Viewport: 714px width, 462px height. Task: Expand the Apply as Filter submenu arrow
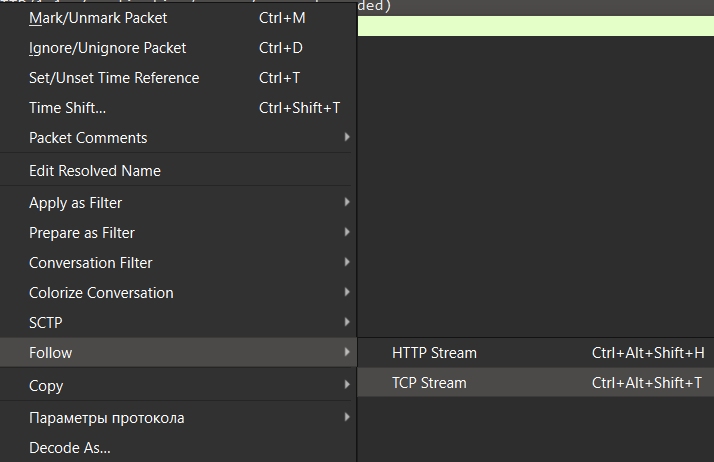pos(347,202)
